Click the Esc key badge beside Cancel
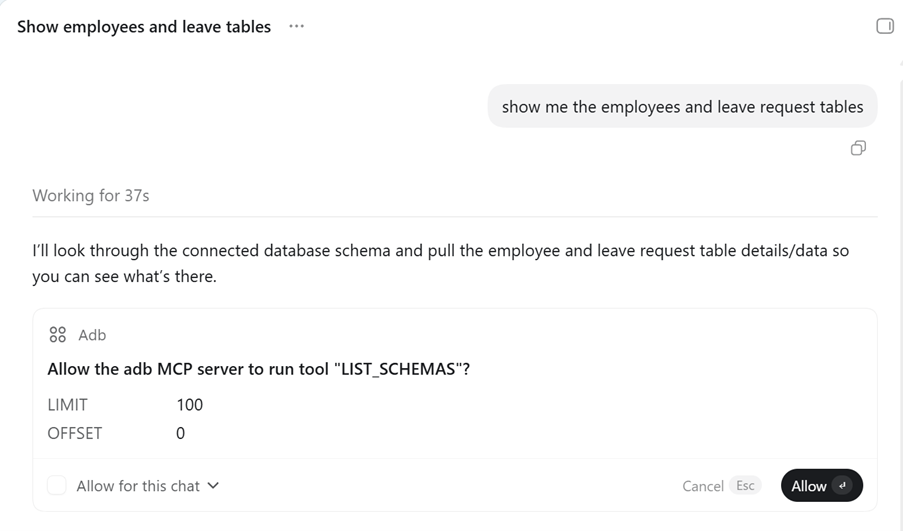This screenshot has height=531, width=903. 745,486
